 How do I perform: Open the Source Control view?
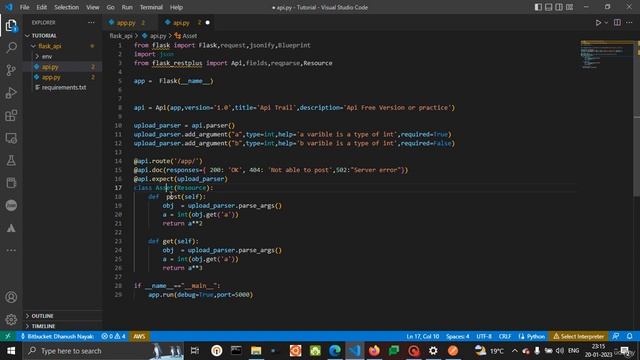[x=11, y=70]
